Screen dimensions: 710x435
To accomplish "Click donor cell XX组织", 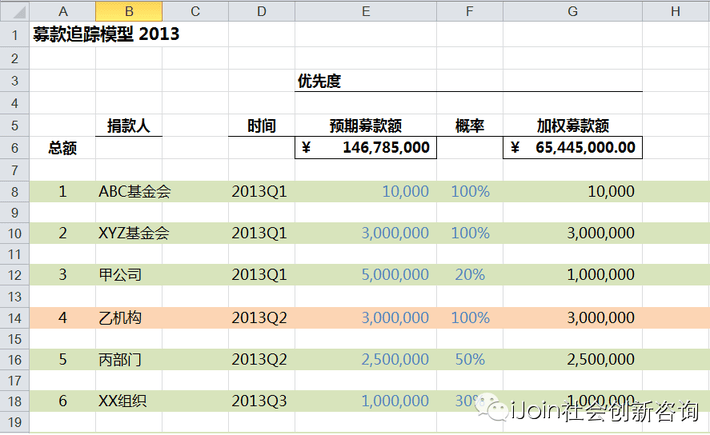I will click(123, 401).
